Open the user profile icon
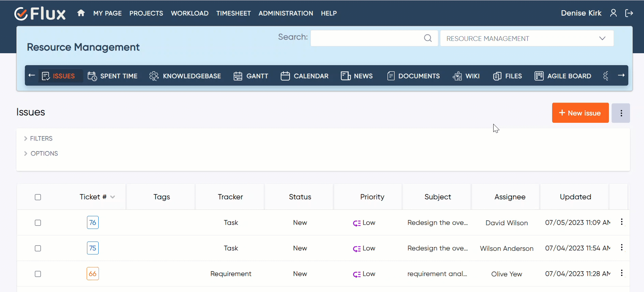644x292 pixels. pyautogui.click(x=613, y=13)
